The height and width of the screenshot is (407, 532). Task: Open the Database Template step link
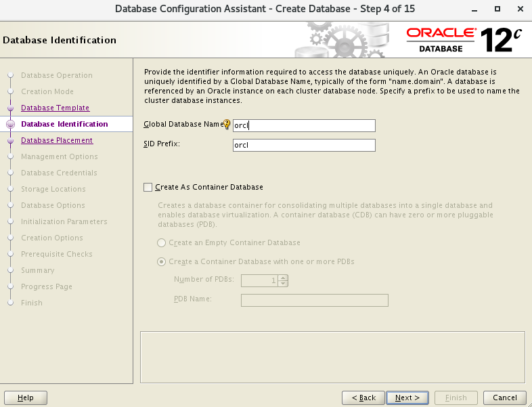(x=56, y=108)
